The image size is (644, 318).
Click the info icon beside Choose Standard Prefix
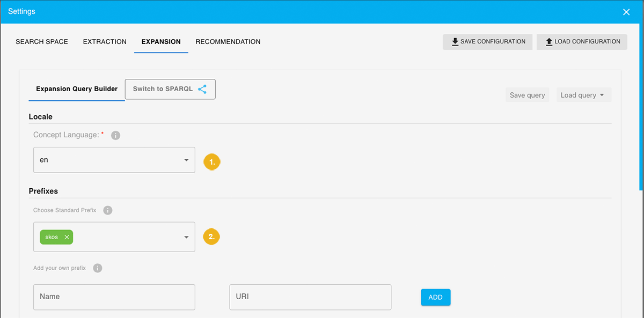(x=107, y=210)
